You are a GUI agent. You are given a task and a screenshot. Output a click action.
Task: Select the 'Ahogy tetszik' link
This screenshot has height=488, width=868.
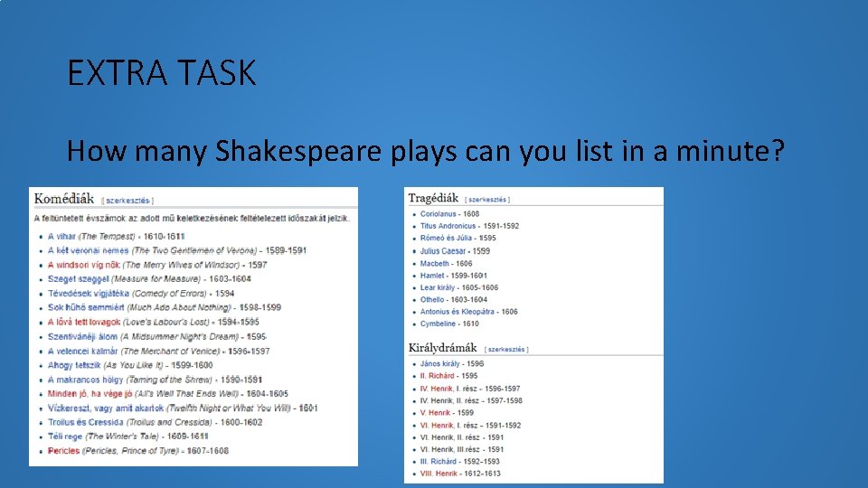74,365
